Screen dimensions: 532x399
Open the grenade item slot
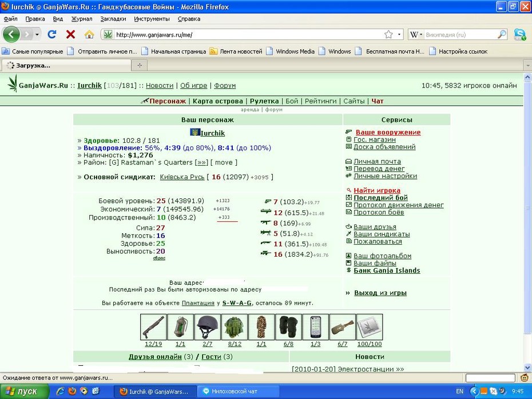coord(181,327)
